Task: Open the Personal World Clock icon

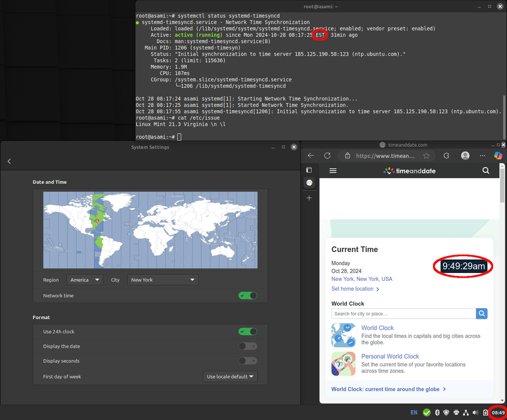Action: pyautogui.click(x=343, y=363)
